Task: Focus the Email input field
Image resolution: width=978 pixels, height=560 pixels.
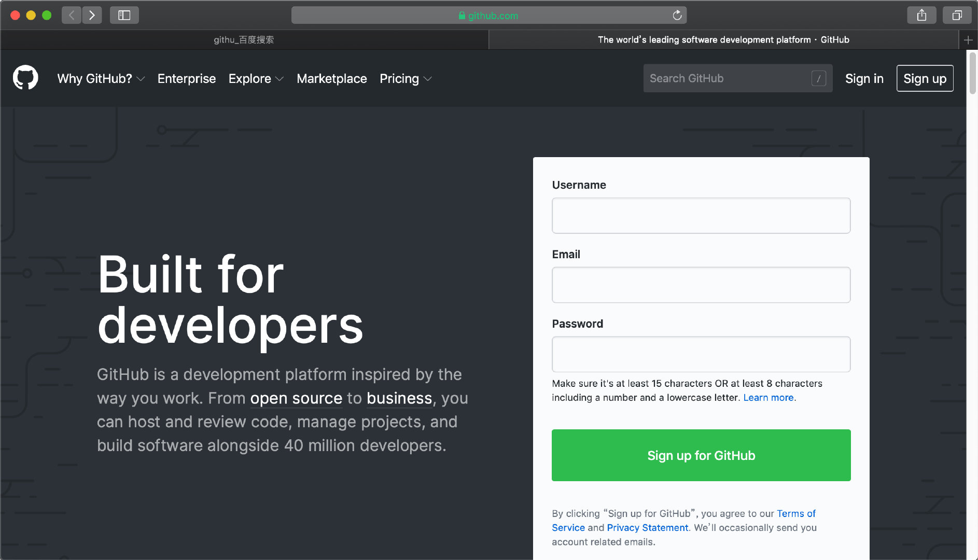Action: pyautogui.click(x=701, y=285)
